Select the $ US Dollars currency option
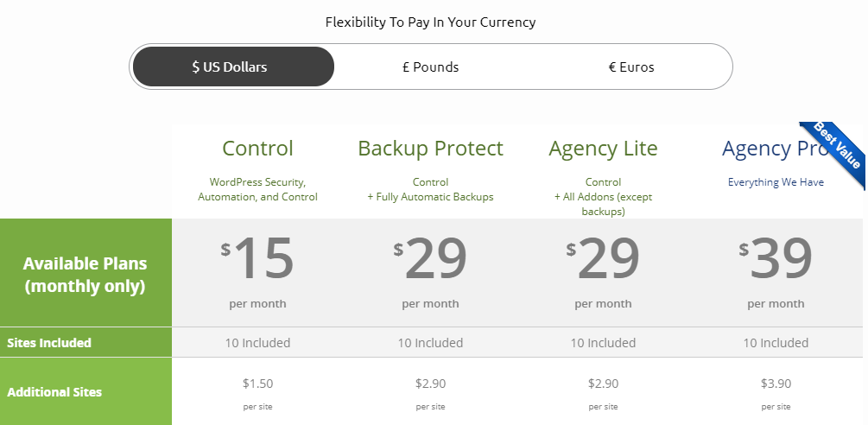The image size is (868, 425). [233, 67]
